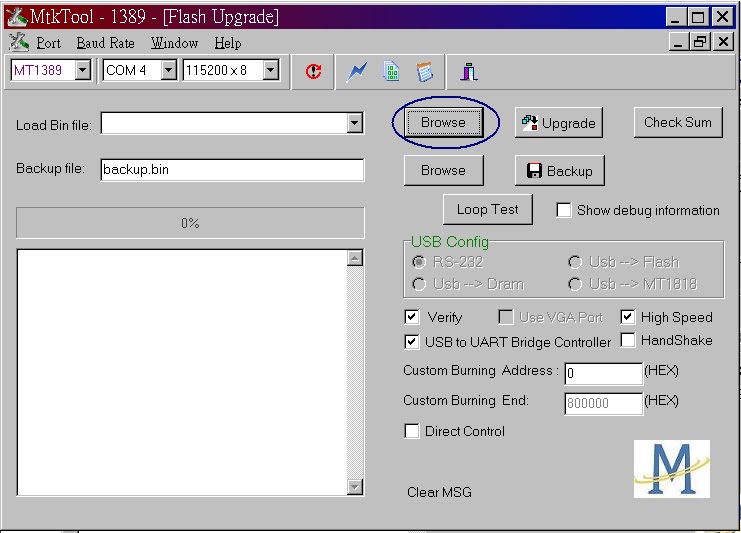This screenshot has height=533, width=741.
Task: Click inside the message log area
Action: click(x=182, y=372)
